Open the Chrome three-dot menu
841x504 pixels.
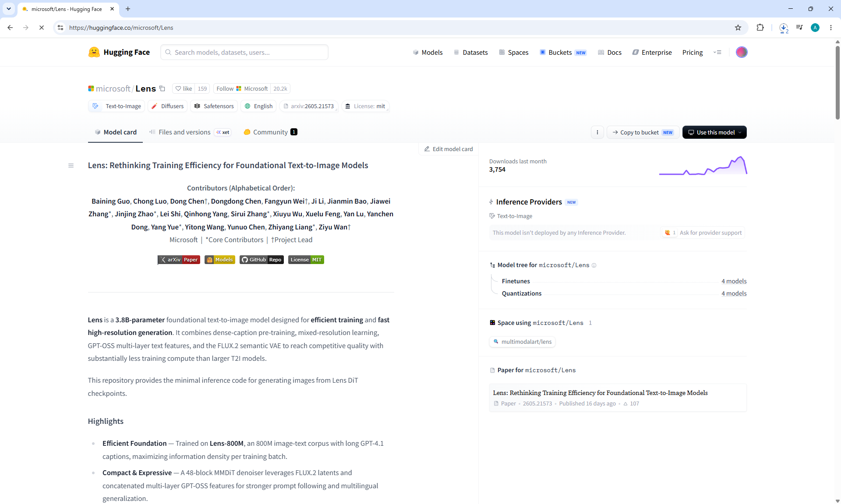click(831, 28)
